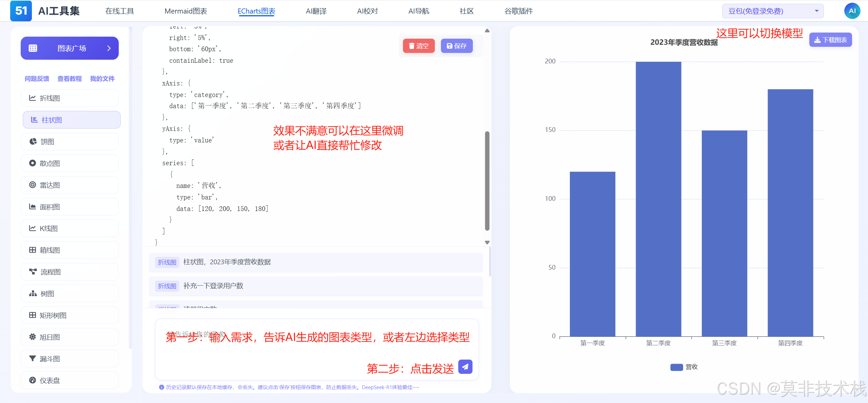Viewport: 868px width, 403px height.
Task: Click the 51 AI工具集 logo
Action: click(x=21, y=11)
